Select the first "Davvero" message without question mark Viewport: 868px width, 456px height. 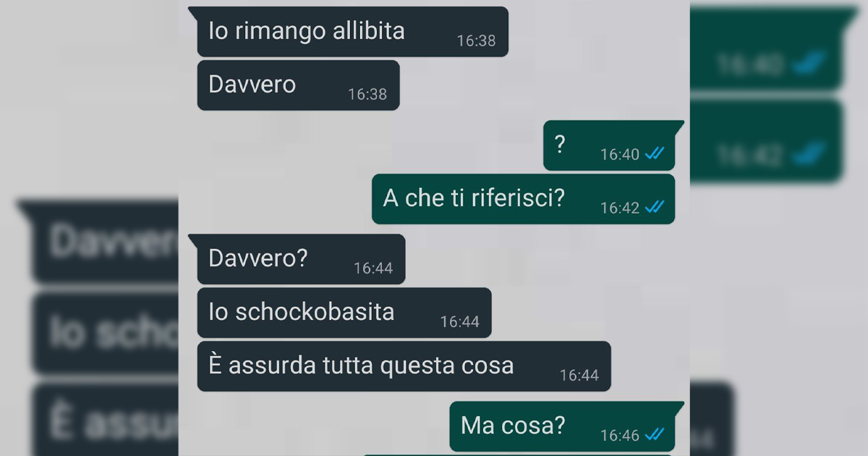298,85
